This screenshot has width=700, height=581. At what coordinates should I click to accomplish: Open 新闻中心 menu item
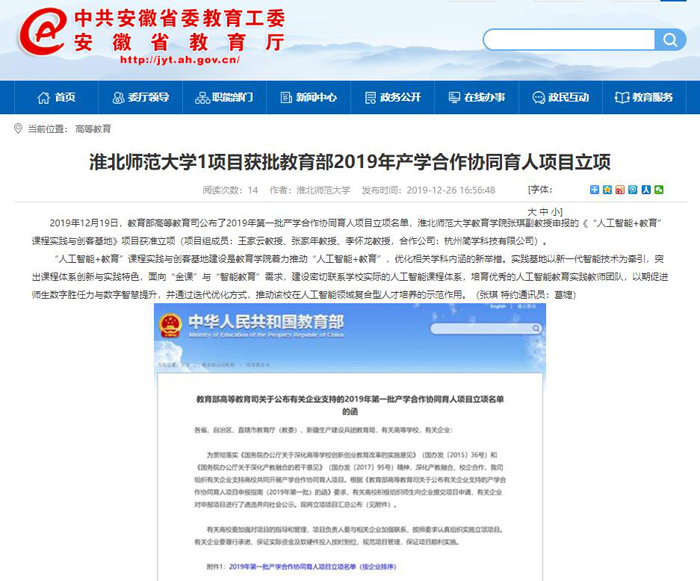308,97
